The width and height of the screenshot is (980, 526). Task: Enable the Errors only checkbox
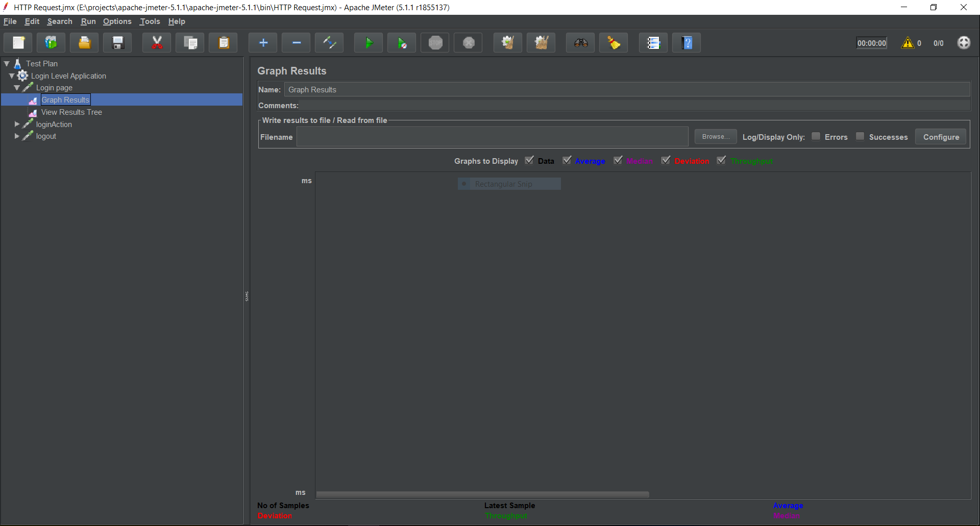pyautogui.click(x=816, y=136)
